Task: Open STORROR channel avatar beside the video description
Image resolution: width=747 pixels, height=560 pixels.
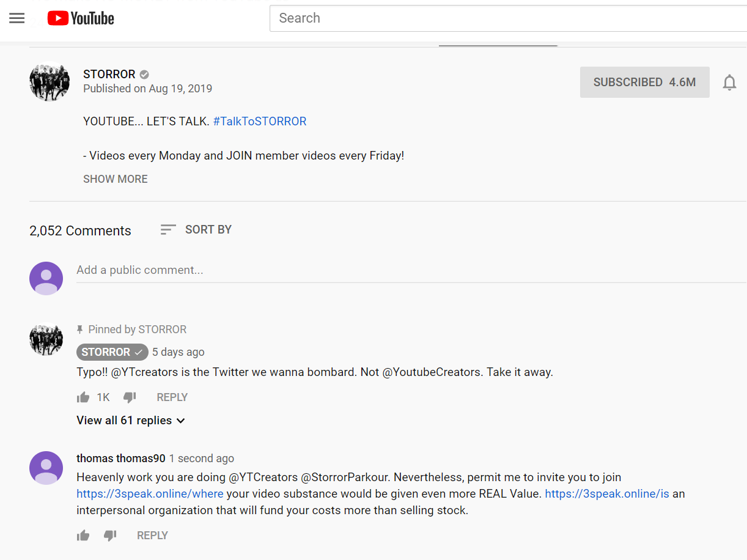Action: (x=50, y=81)
